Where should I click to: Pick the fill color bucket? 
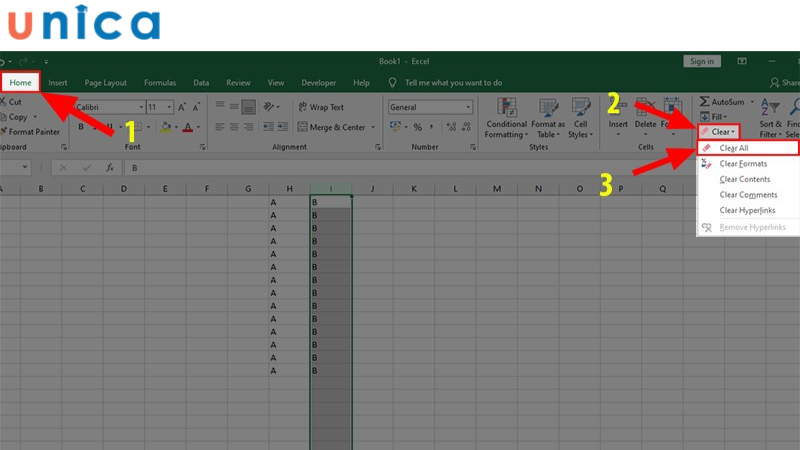click(166, 127)
